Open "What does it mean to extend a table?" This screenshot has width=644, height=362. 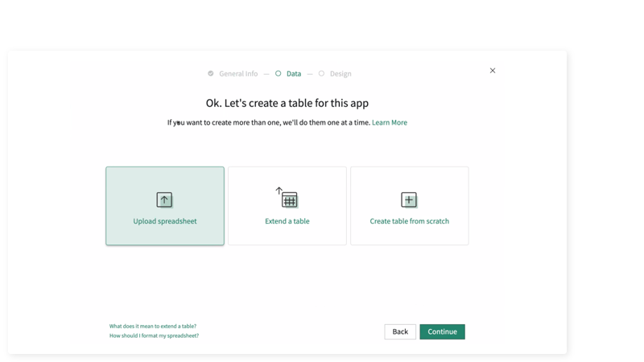(153, 327)
